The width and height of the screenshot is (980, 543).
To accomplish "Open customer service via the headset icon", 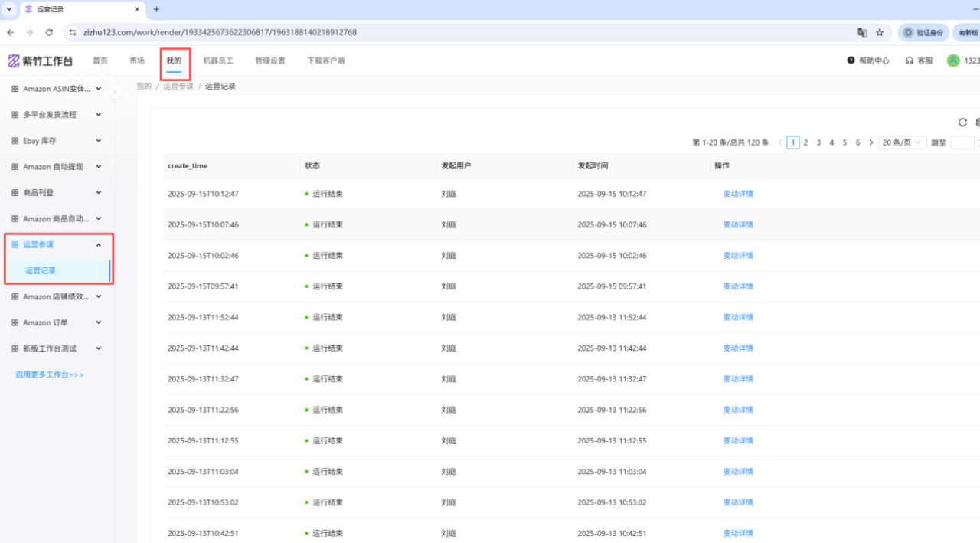I will [x=910, y=61].
